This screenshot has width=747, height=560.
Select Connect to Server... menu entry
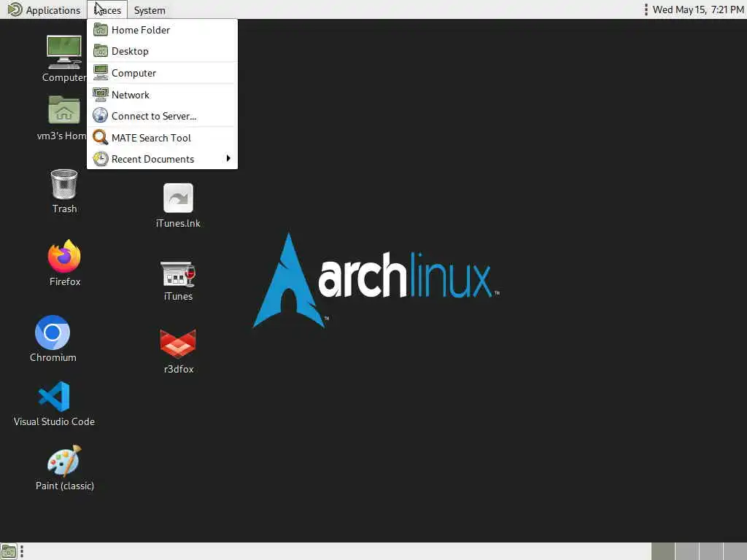coord(163,116)
